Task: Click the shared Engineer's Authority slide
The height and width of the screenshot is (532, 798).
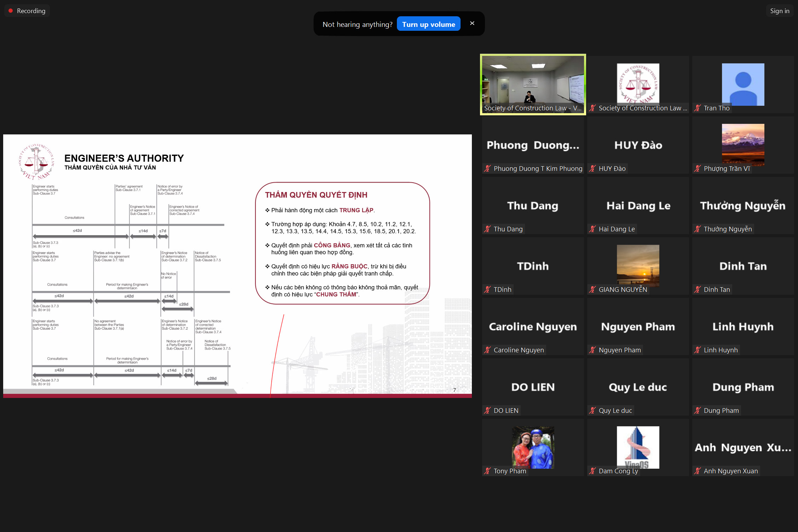Action: [237, 265]
